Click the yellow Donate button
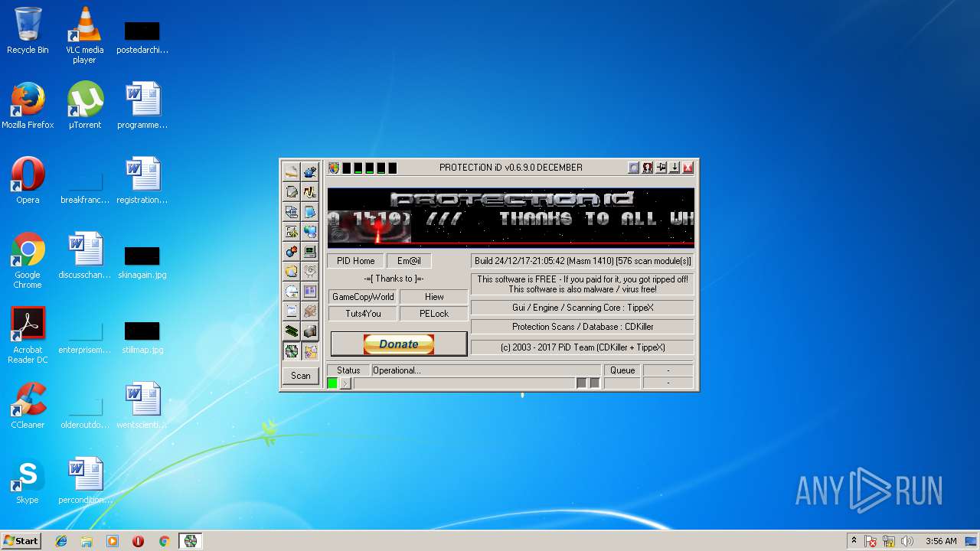 [399, 344]
